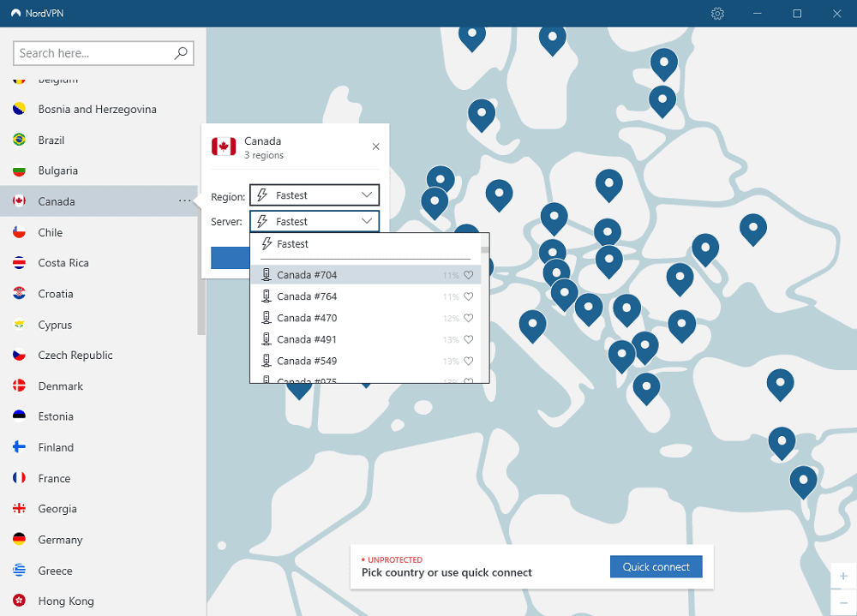This screenshot has height=616, width=857.
Task: Favorite Canada #491 with heart
Action: 469,339
